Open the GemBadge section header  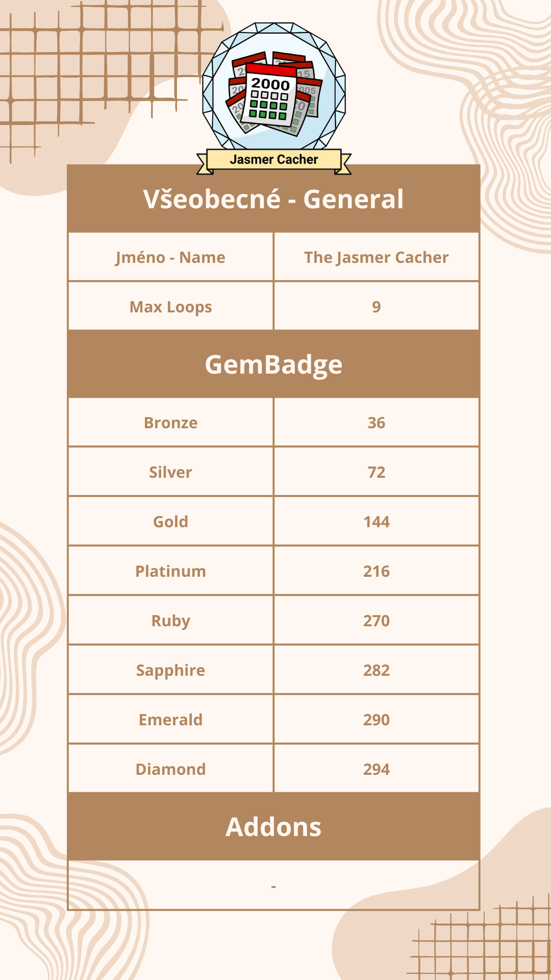(x=273, y=364)
